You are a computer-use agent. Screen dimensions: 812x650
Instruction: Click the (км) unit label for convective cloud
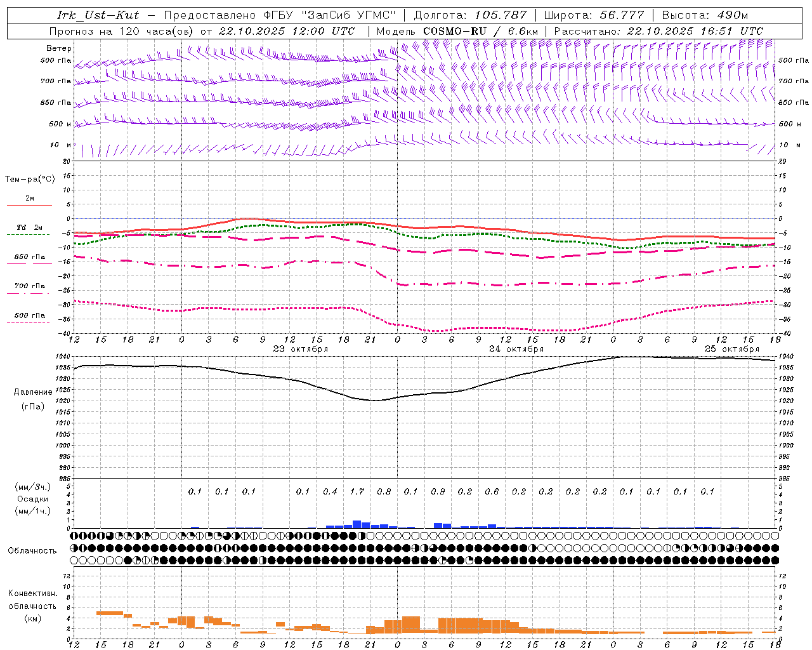(32, 618)
